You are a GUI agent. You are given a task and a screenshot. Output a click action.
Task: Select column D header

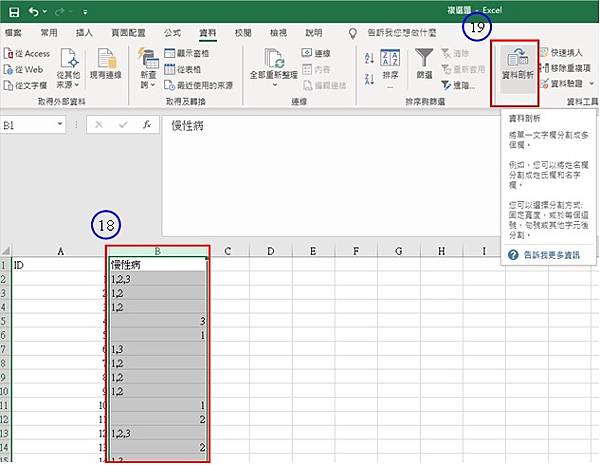tap(271, 251)
